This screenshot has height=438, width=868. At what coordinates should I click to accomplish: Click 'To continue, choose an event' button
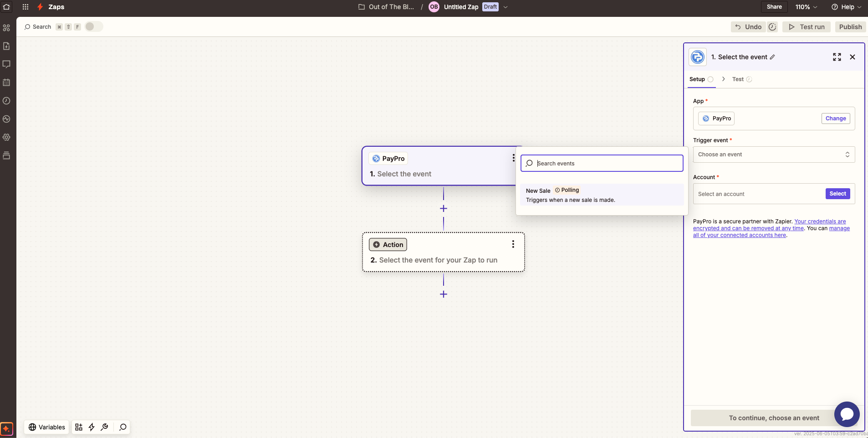[774, 418]
